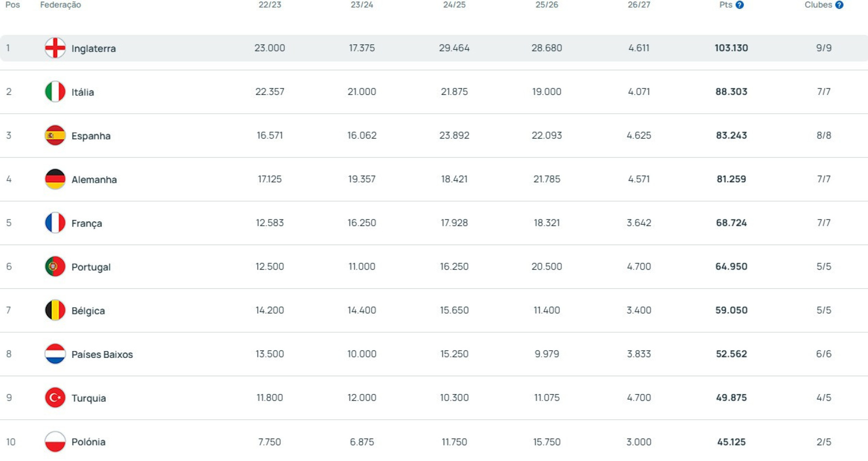Click Itália's total points 88.303
This screenshot has height=461, width=868.
coord(731,92)
